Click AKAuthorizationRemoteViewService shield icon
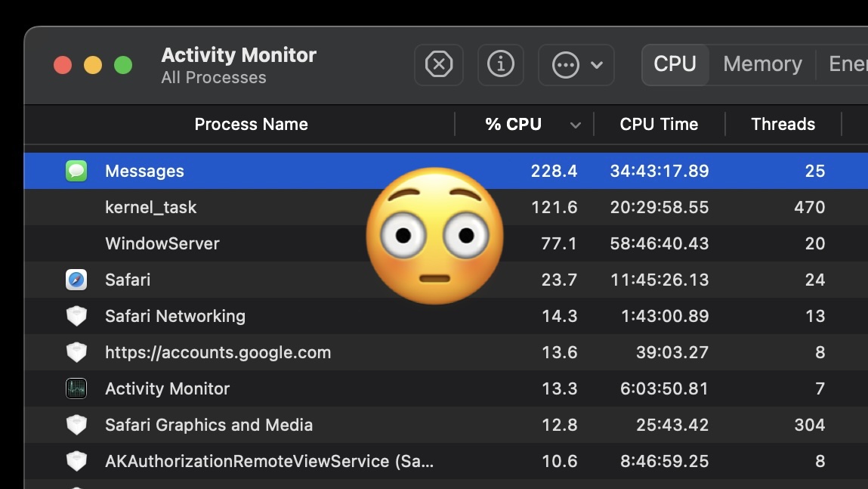The image size is (868, 489). point(76,461)
